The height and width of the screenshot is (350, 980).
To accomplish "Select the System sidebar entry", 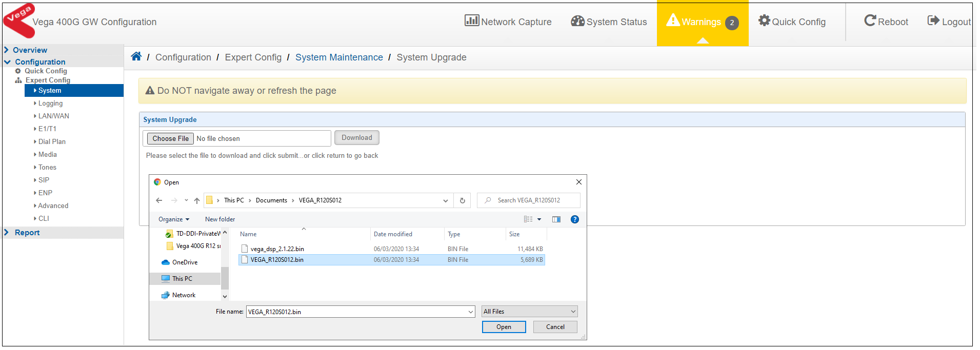I will (74, 91).
